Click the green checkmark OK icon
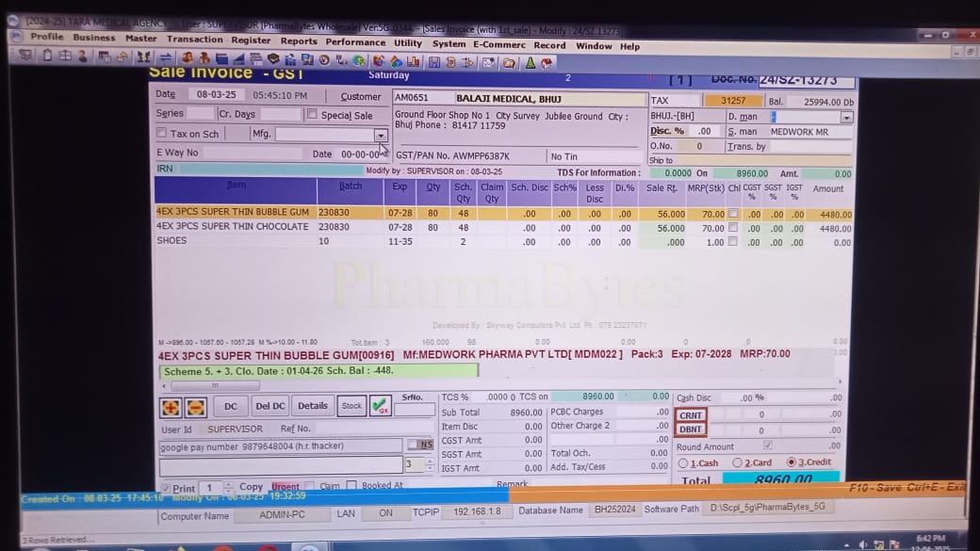The image size is (980, 551). pyautogui.click(x=380, y=406)
